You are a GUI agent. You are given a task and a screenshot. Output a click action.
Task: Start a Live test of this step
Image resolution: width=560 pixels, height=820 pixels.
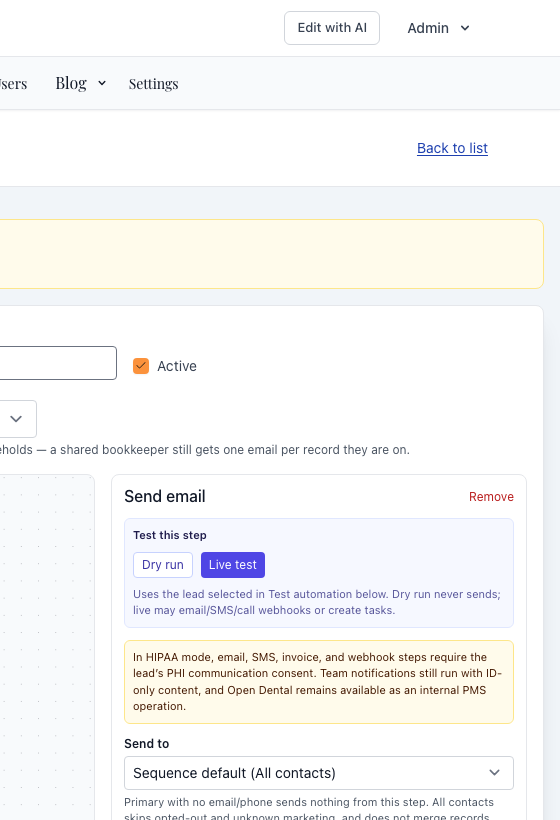(233, 565)
